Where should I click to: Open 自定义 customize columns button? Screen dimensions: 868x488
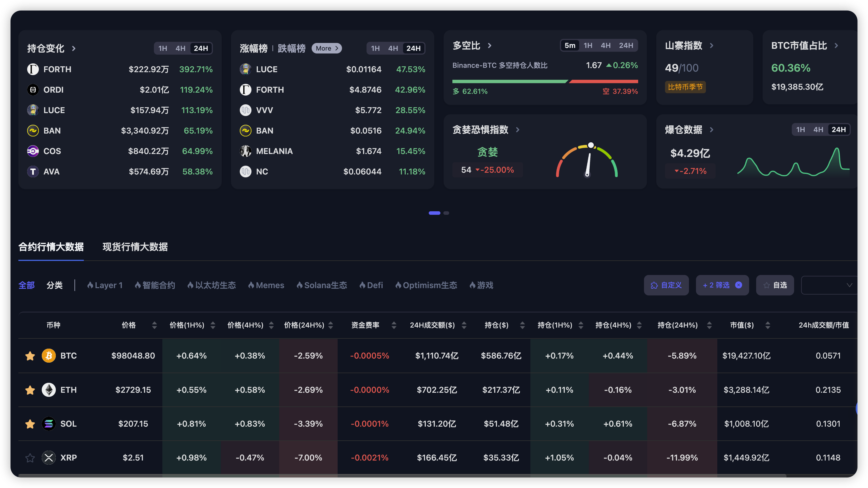click(x=666, y=285)
